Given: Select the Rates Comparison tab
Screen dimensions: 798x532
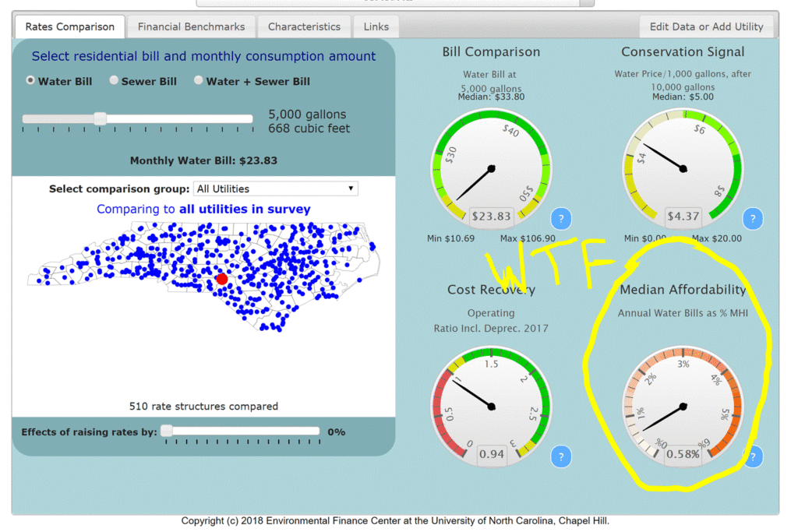Looking at the screenshot, I should (69, 26).
